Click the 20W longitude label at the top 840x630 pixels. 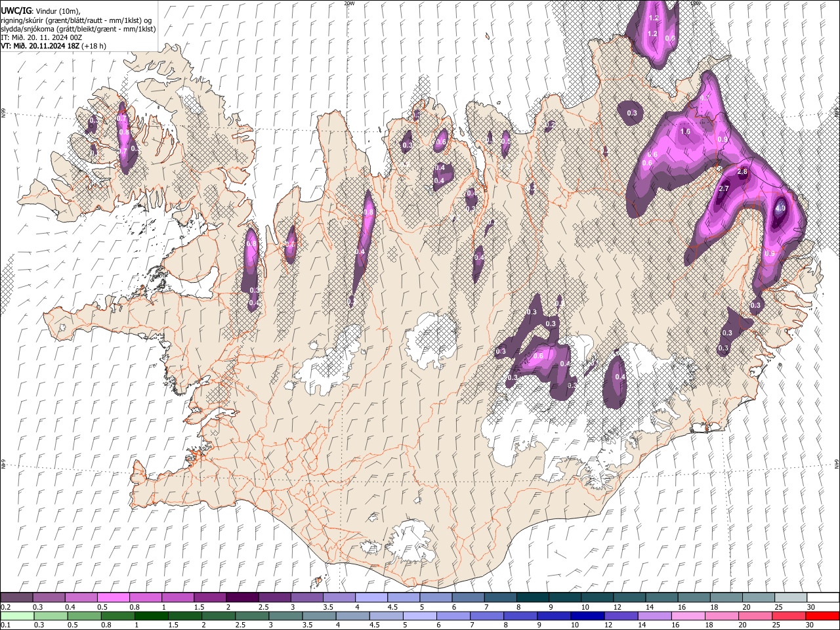[349, 3]
